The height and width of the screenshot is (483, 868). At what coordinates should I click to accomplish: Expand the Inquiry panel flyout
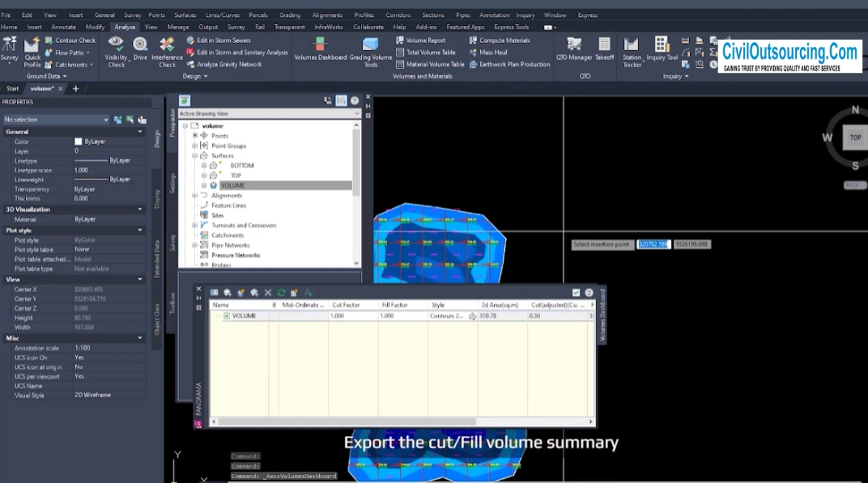(x=675, y=76)
